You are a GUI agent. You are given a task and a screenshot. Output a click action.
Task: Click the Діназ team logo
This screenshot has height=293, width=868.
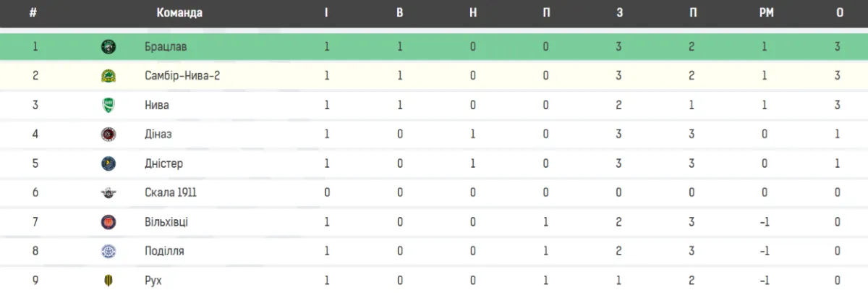click(x=109, y=135)
